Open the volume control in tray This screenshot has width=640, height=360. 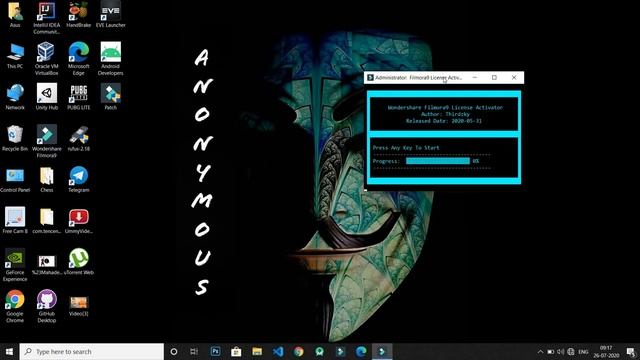click(560, 351)
